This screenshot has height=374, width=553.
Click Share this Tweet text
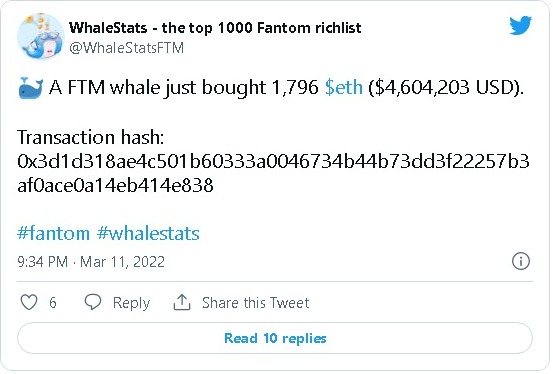click(x=255, y=303)
